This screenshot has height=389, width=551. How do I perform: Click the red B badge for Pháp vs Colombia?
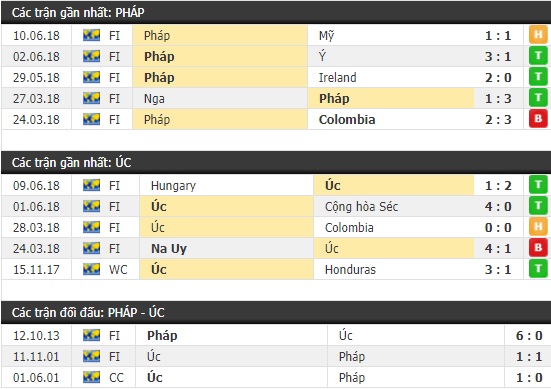pyautogui.click(x=538, y=119)
